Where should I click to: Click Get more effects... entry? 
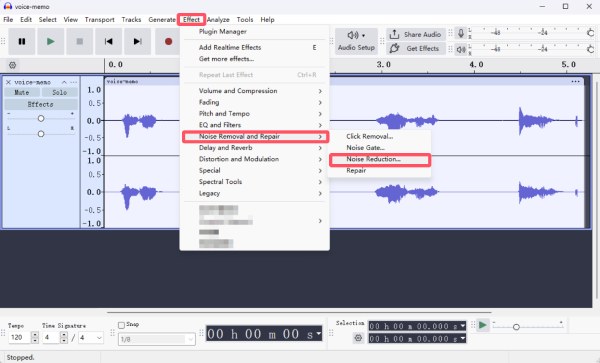point(254,59)
